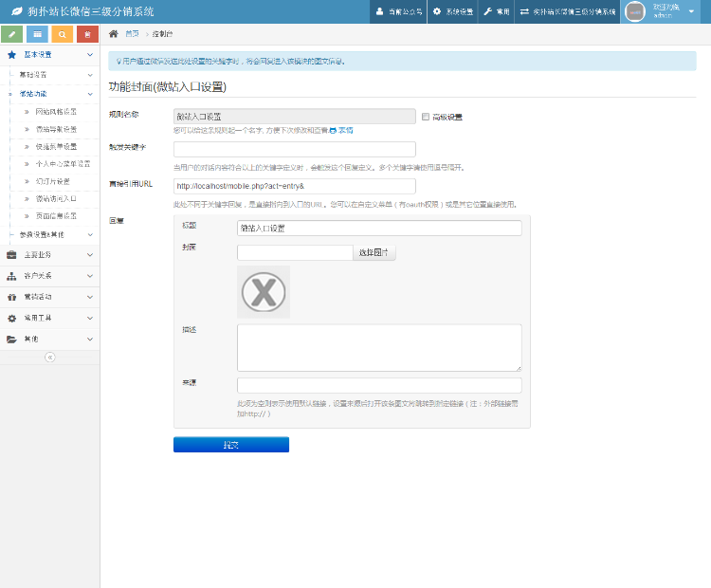The height and width of the screenshot is (588, 711).
Task: Click the X placeholder cover thumbnail
Action: (264, 292)
